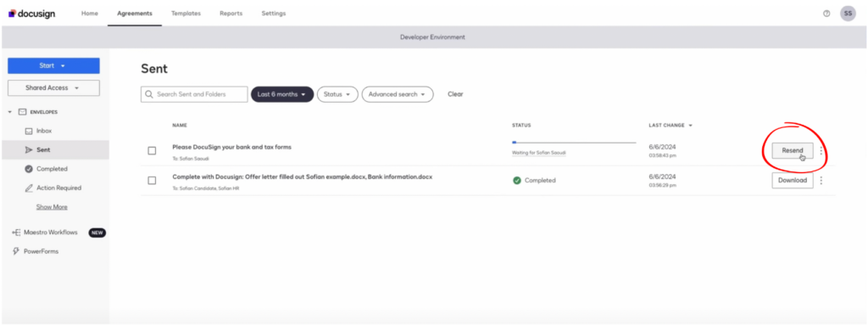This screenshot has width=868, height=325.
Task: Click the 03:58:43 pm timestamp
Action: click(x=662, y=155)
